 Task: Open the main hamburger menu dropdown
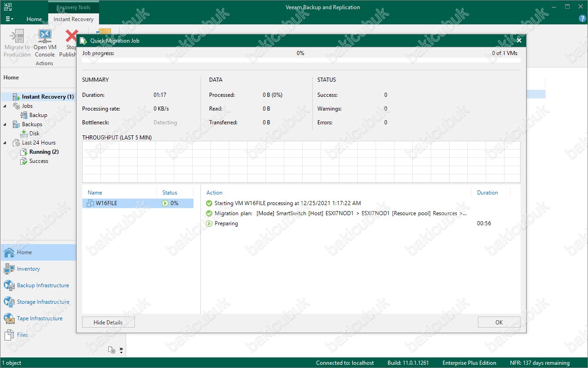(9, 19)
